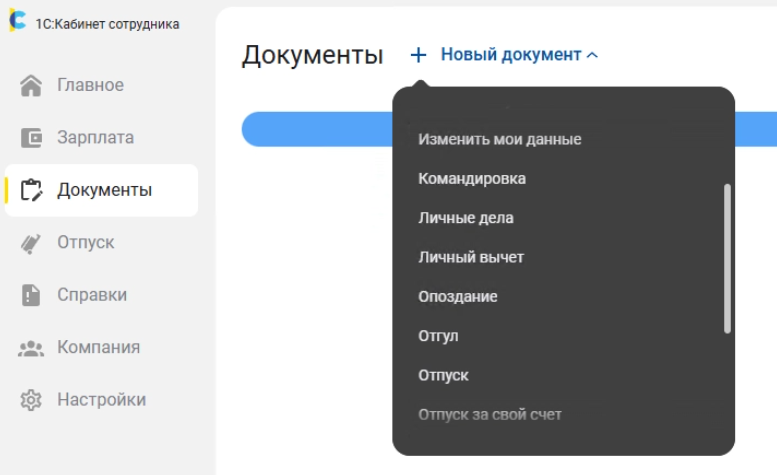Click the blue bar under the Документы heading

click(310, 129)
